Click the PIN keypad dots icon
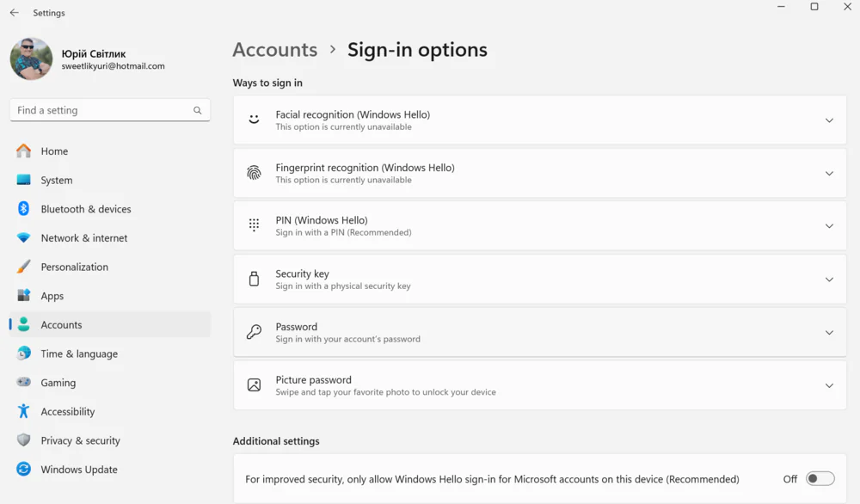The image size is (860, 504). 254,225
